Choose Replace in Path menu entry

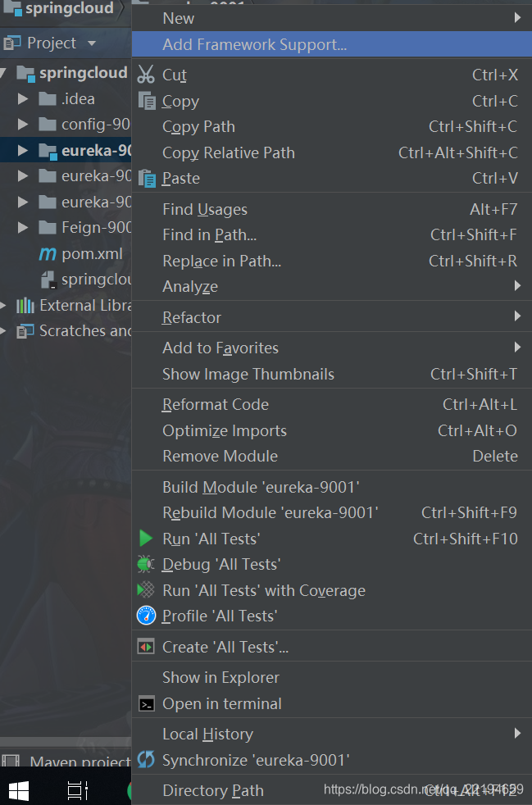coord(332,261)
